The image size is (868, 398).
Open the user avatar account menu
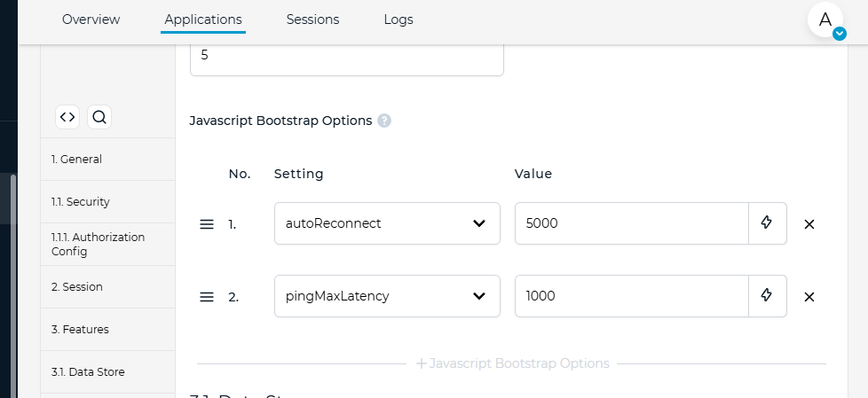coord(825,20)
